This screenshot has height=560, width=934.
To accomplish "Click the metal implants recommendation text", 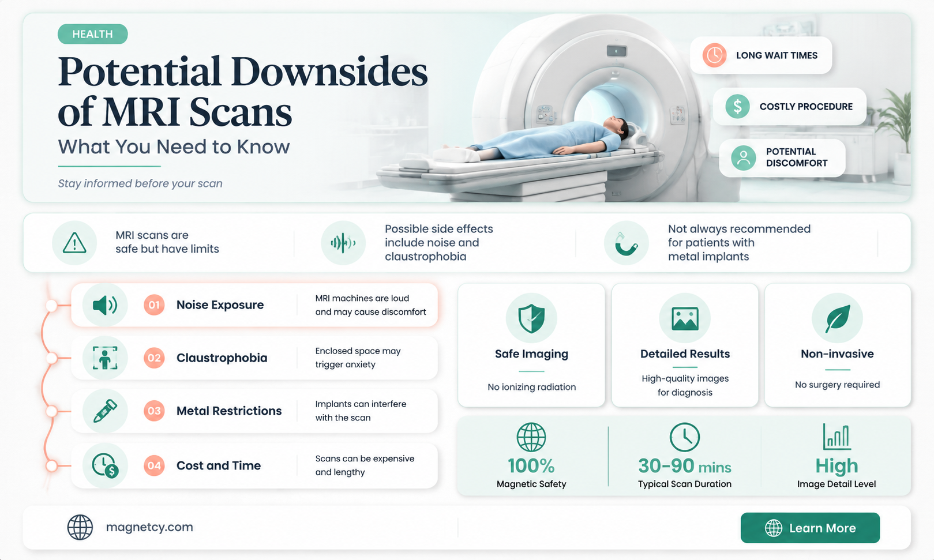I will pos(739,243).
